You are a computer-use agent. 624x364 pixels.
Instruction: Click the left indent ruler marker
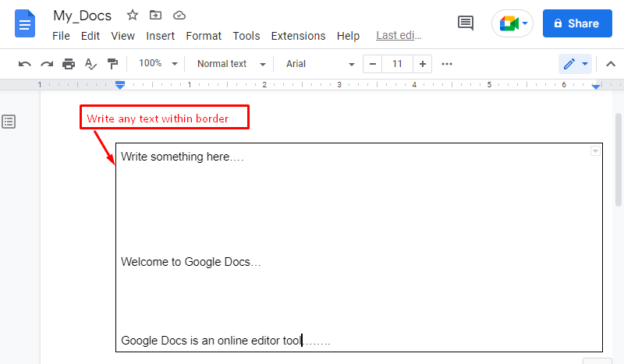[120, 85]
